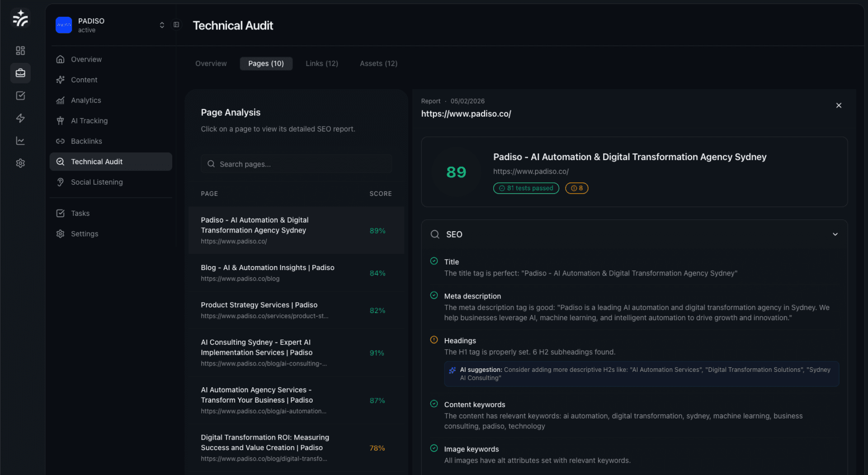868x475 pixels.
Task: Close the report panel with the X
Action: pyautogui.click(x=839, y=105)
